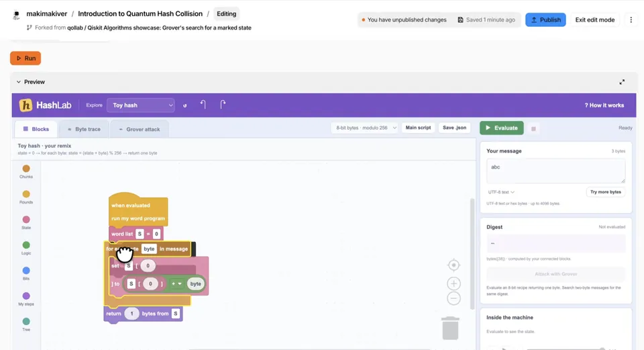Click the HashLab logo icon
Viewport: 644px width, 350px height.
coord(25,105)
